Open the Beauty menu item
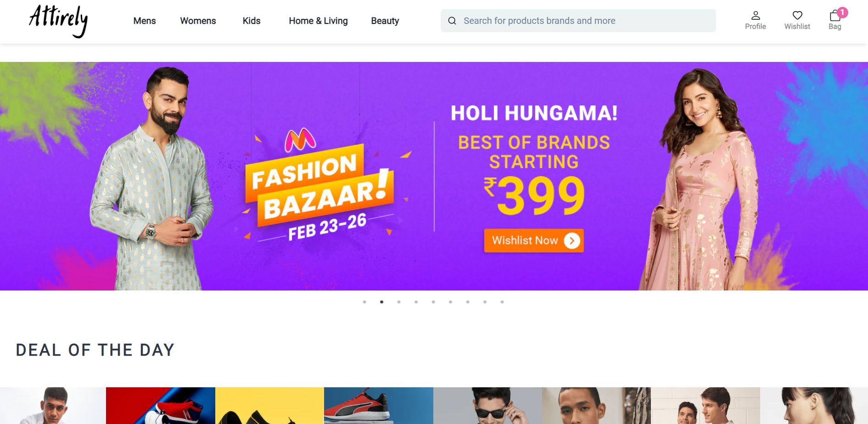Screen dimensions: 868x424 pyautogui.click(x=385, y=21)
